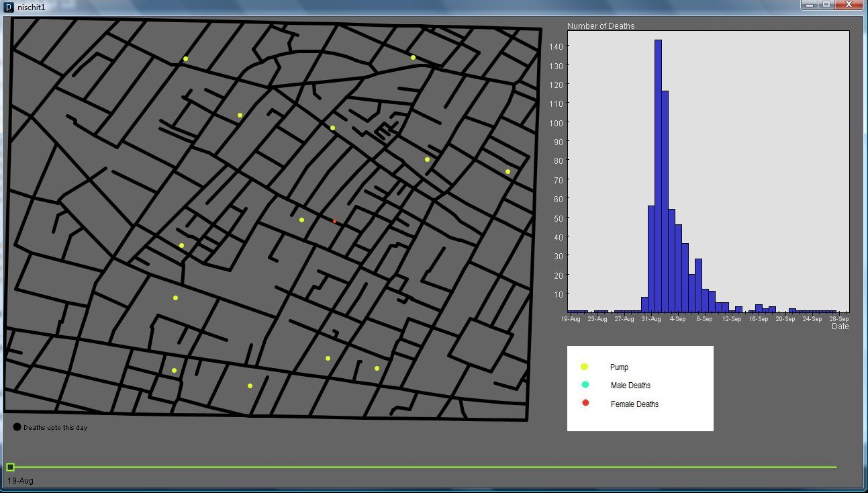Select the red Female Deaths legend dot
Screen dimensions: 868x493
point(585,403)
